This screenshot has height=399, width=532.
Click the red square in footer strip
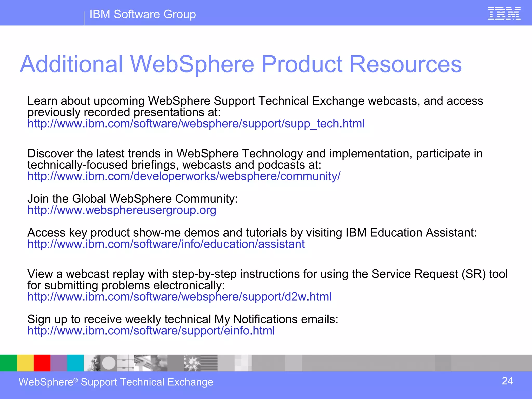click(42, 363)
